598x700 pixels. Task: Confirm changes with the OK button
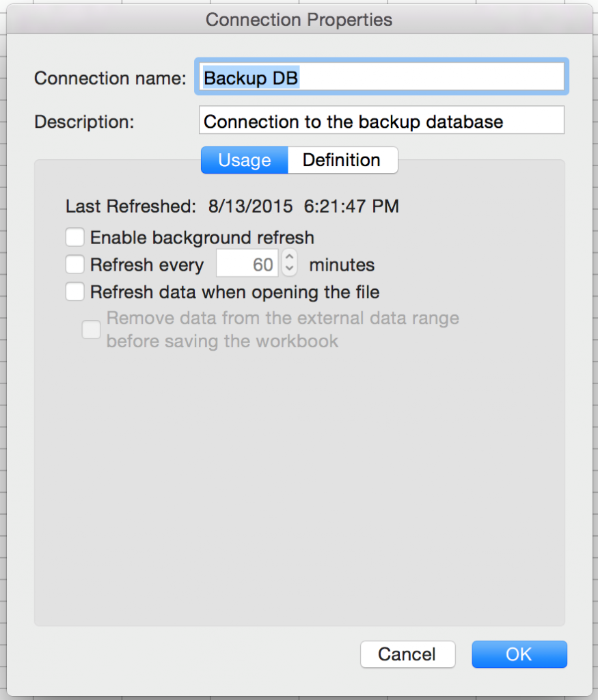[519, 654]
